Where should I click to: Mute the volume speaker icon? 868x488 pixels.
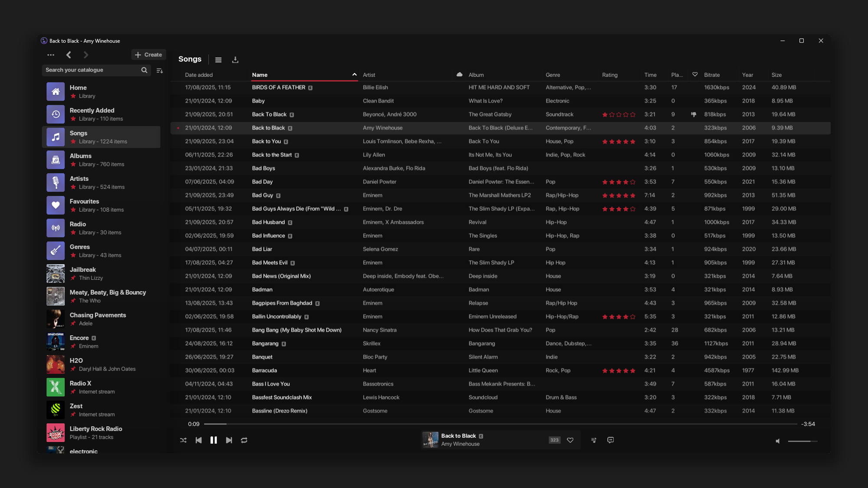coord(778,441)
